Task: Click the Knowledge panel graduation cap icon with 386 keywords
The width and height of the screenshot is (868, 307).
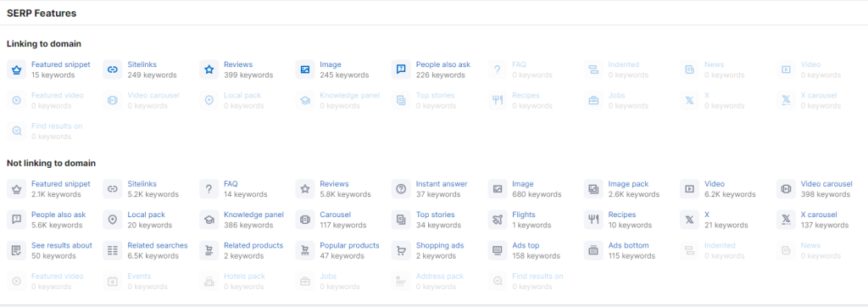Action: point(209,220)
